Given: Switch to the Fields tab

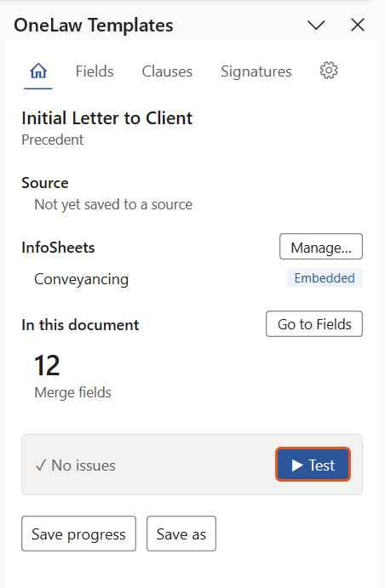Looking at the screenshot, I should [95, 71].
